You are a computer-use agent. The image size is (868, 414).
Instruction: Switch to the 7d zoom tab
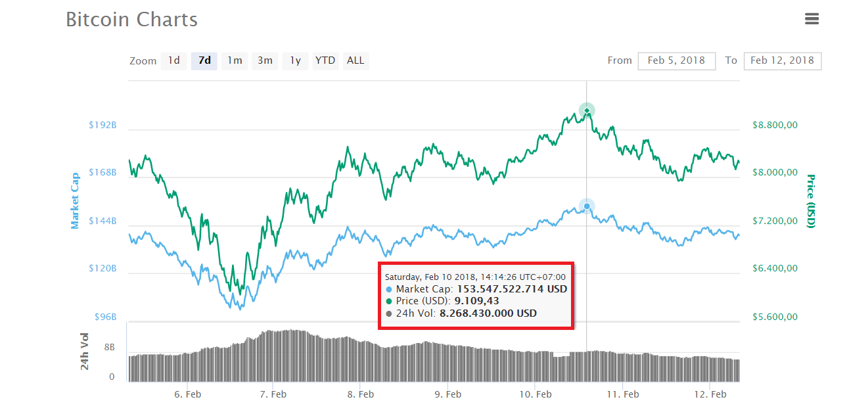click(204, 60)
